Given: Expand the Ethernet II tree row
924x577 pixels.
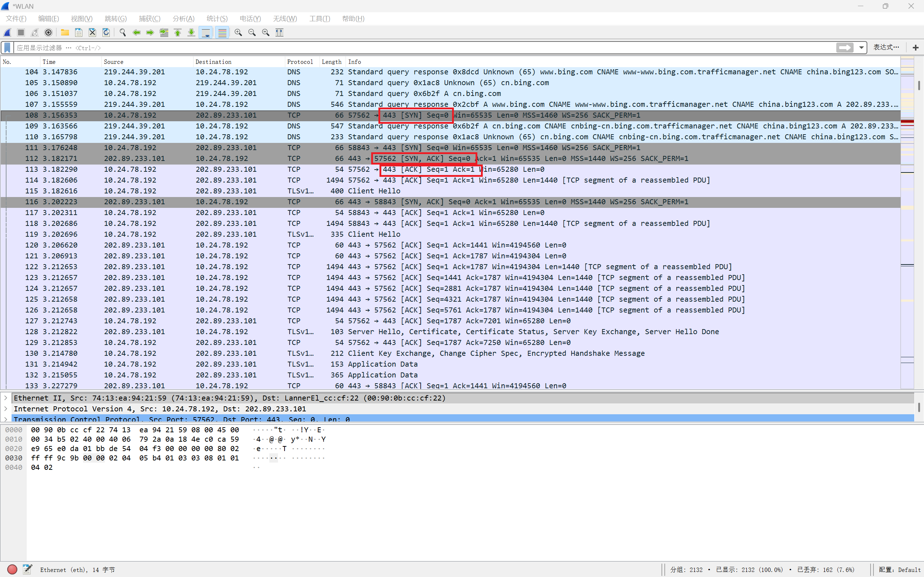Looking at the screenshot, I should point(6,398).
